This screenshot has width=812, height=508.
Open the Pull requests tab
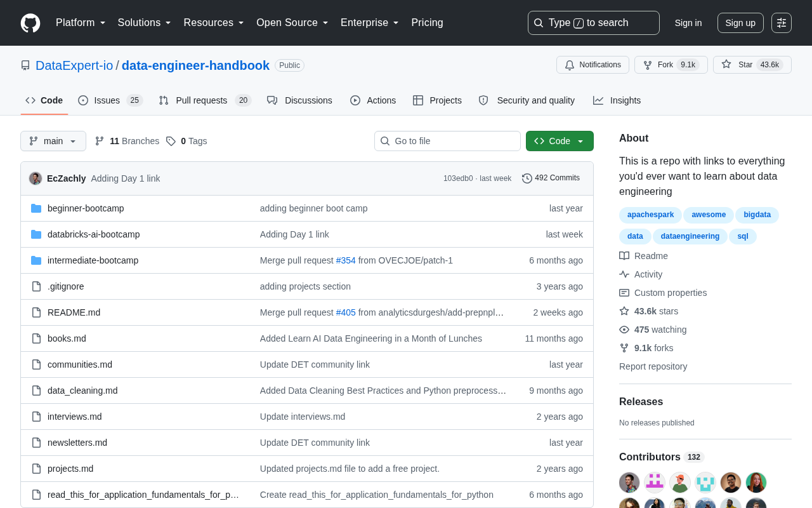point(205,100)
